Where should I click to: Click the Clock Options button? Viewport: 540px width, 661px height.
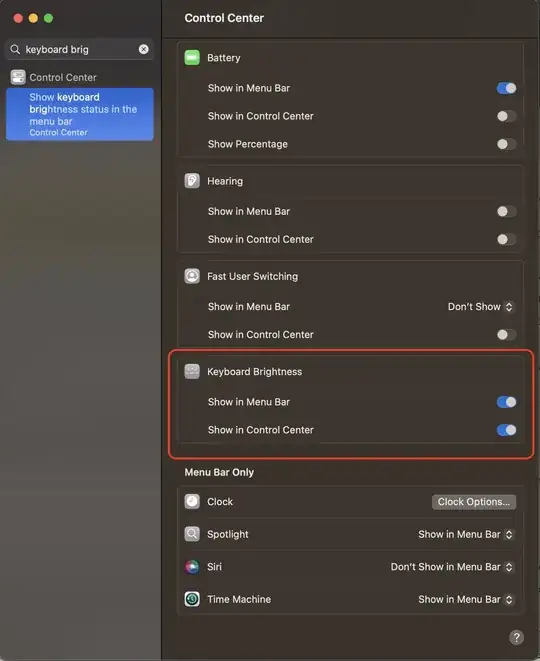pos(474,502)
